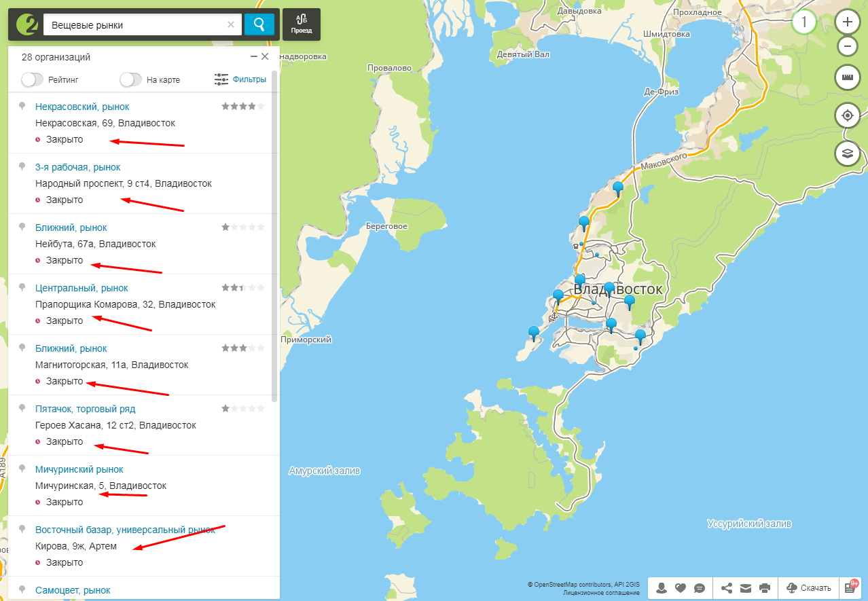Open the Фильтры filter options
The image size is (868, 601).
[x=240, y=79]
